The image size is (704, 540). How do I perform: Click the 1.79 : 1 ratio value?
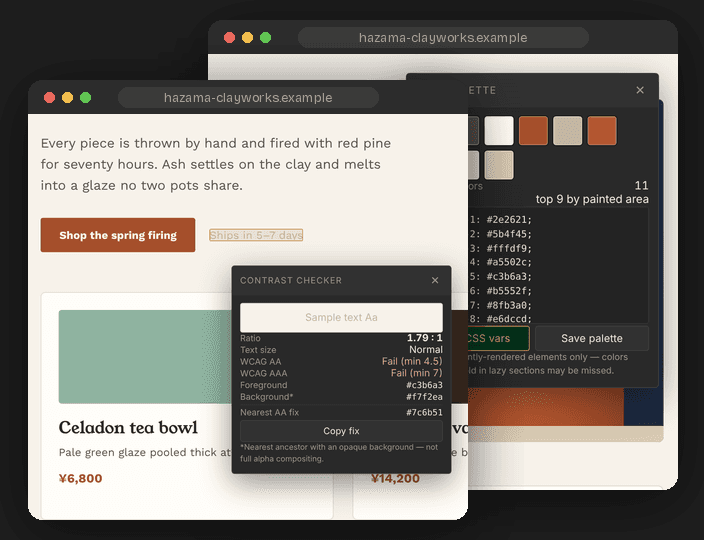(424, 338)
